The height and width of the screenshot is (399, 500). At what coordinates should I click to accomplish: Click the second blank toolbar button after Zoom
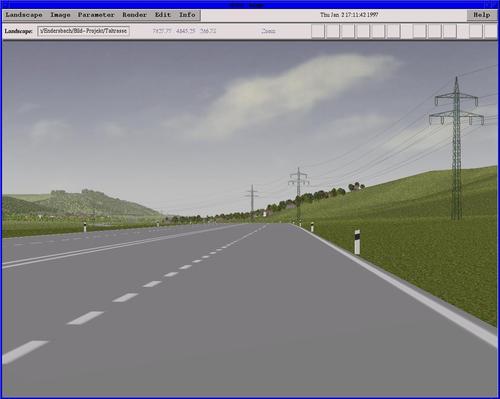click(333, 31)
